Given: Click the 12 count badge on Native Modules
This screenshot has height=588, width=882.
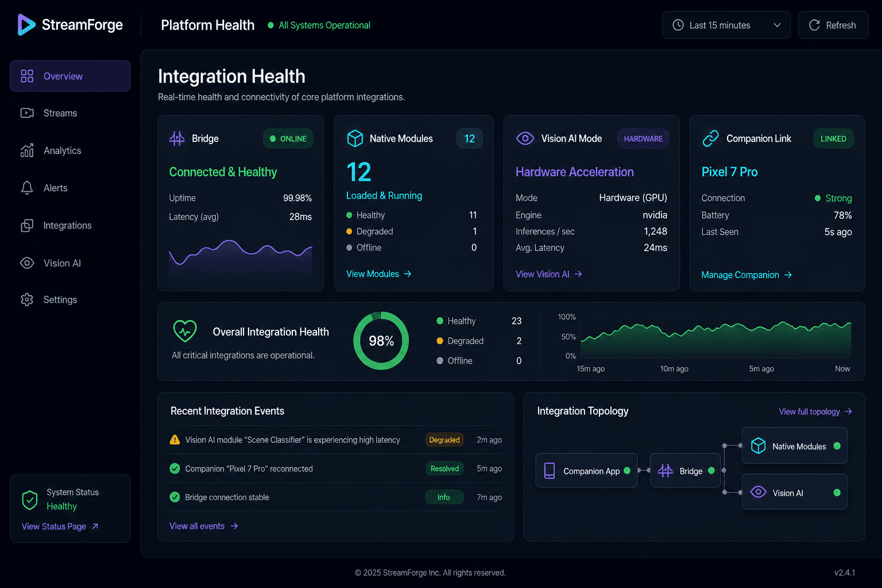Looking at the screenshot, I should pyautogui.click(x=470, y=138).
